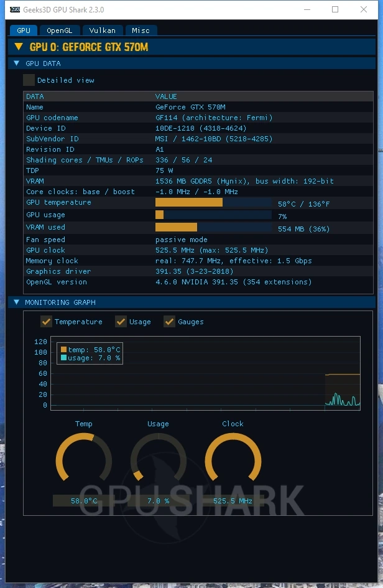Disable the Gauges checkbox
This screenshot has height=588, width=383.
[169, 322]
